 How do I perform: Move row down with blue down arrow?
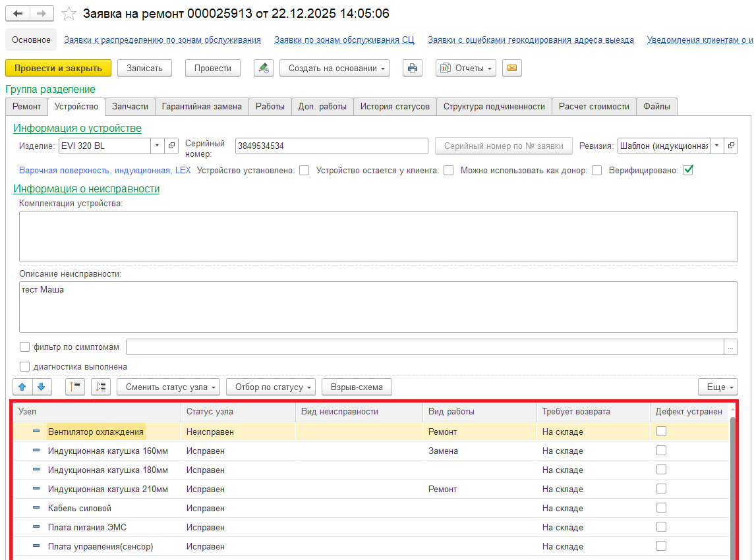click(41, 387)
